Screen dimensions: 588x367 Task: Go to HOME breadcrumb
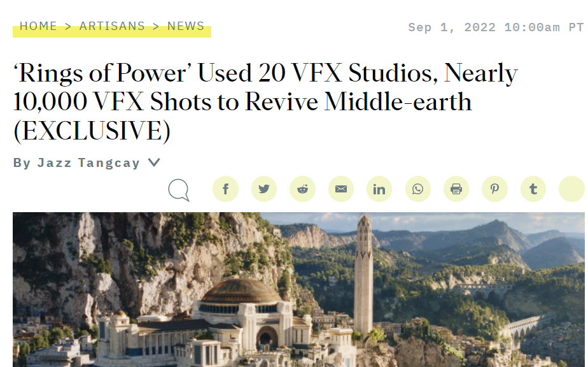[38, 26]
